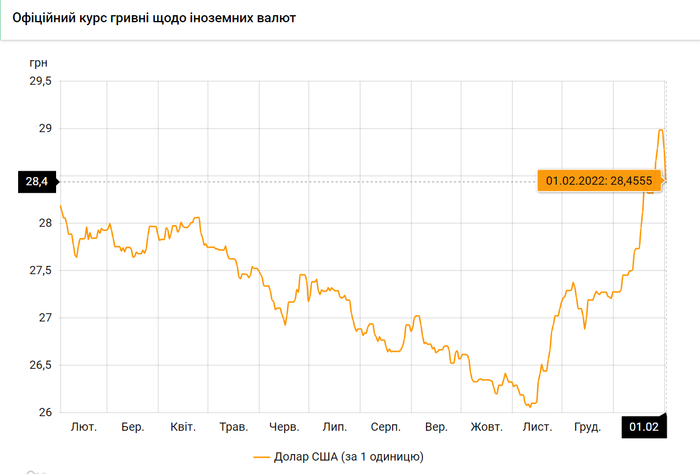Pick the Лип. month on the axis
Image resolution: width=700 pixels, height=474 pixels.
[334, 427]
